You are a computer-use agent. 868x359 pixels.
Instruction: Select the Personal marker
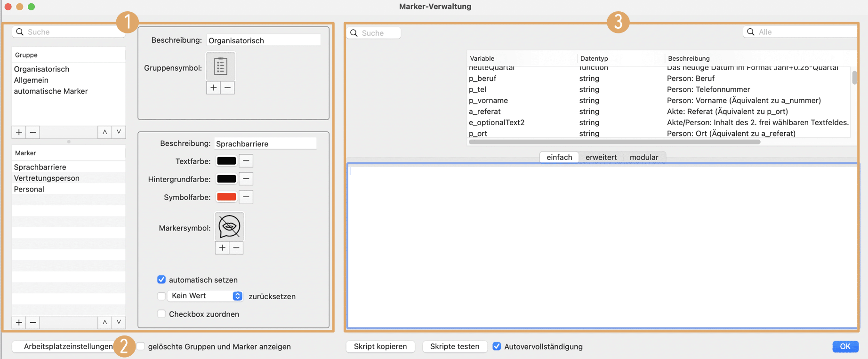69,189
